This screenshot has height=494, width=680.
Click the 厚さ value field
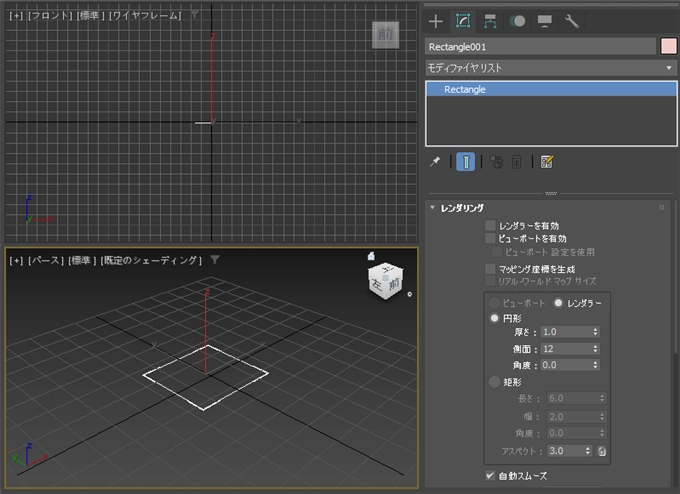[566, 332]
